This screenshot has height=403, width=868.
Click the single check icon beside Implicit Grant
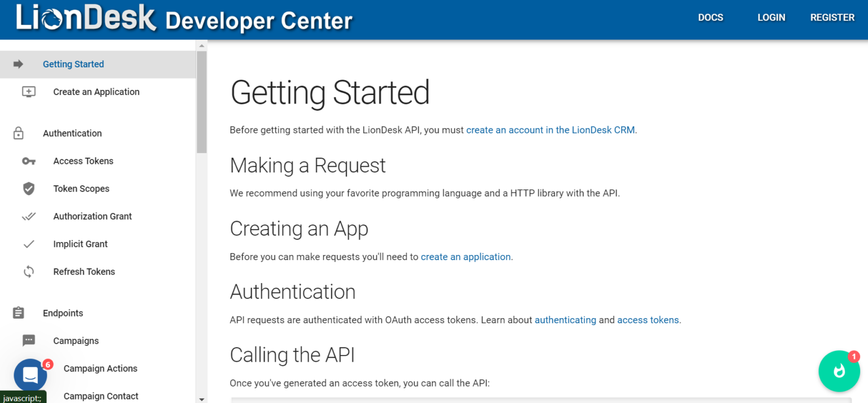[x=29, y=244]
